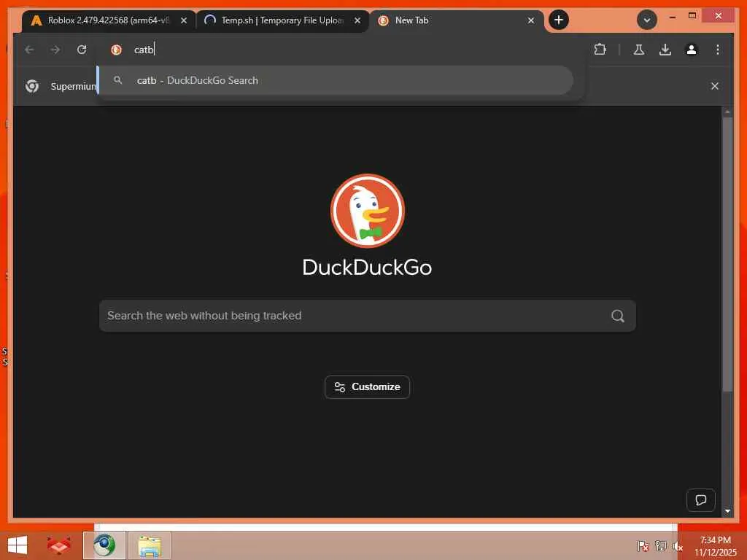Open the Downloads icon in the toolbar
747x560 pixels.
pyautogui.click(x=665, y=50)
